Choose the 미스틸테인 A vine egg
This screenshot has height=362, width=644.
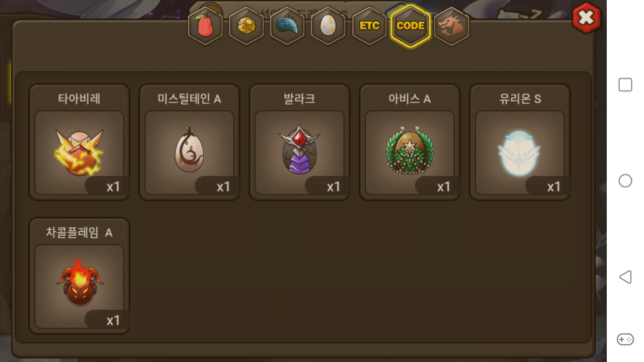click(190, 153)
